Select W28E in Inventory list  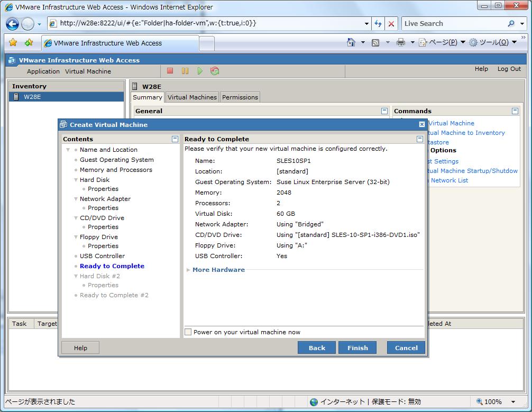67,97
